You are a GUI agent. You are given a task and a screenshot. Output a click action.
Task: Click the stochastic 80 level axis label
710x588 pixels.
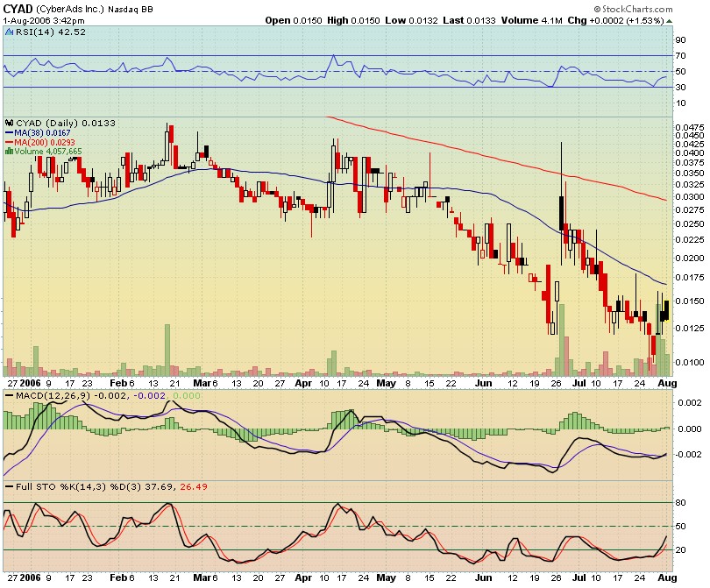coord(679,502)
